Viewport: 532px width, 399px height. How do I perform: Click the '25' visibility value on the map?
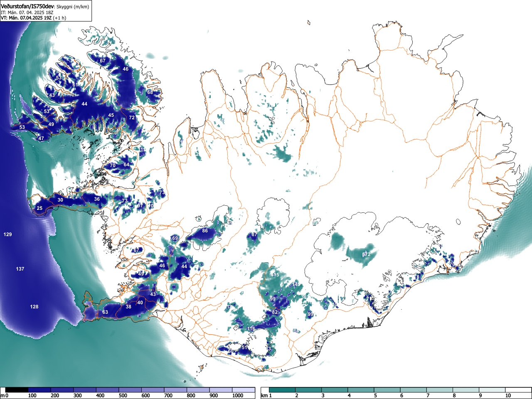[x=39, y=209]
